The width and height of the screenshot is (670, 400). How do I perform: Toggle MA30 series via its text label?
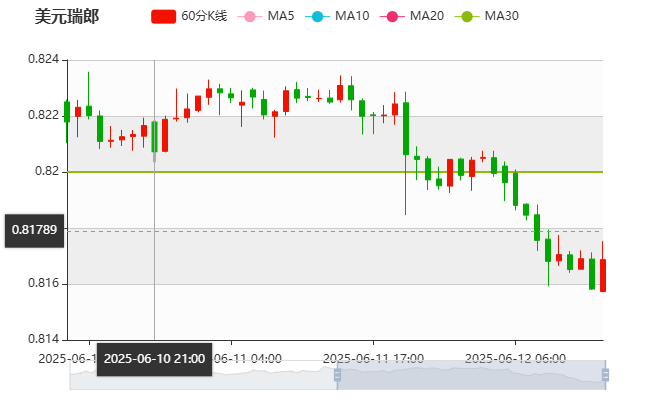tap(501, 17)
